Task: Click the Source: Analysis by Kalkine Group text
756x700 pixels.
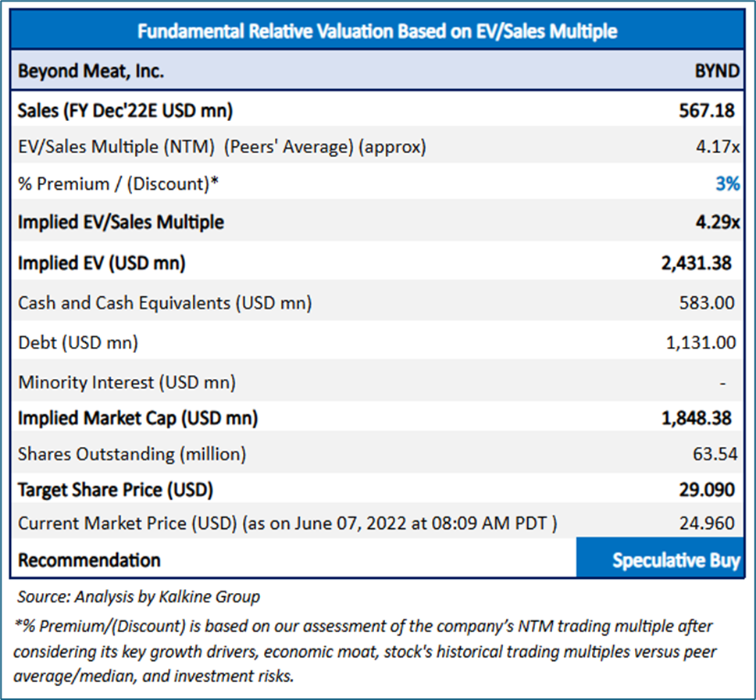Action: 139,597
